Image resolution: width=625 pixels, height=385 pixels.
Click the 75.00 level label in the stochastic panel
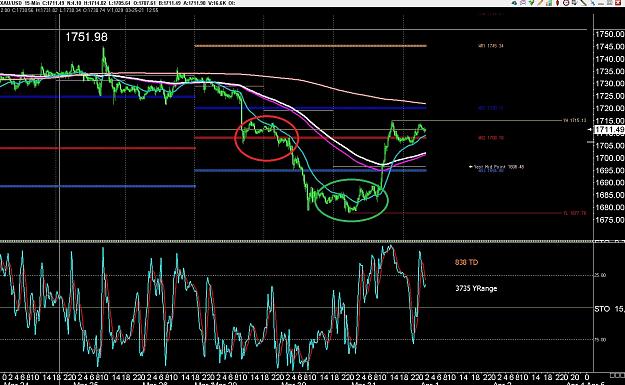tap(601, 340)
